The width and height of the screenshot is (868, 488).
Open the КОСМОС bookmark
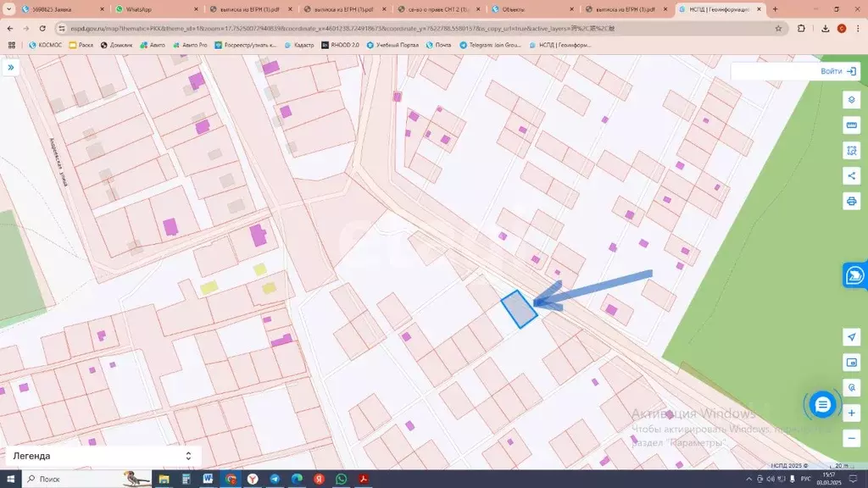click(46, 46)
